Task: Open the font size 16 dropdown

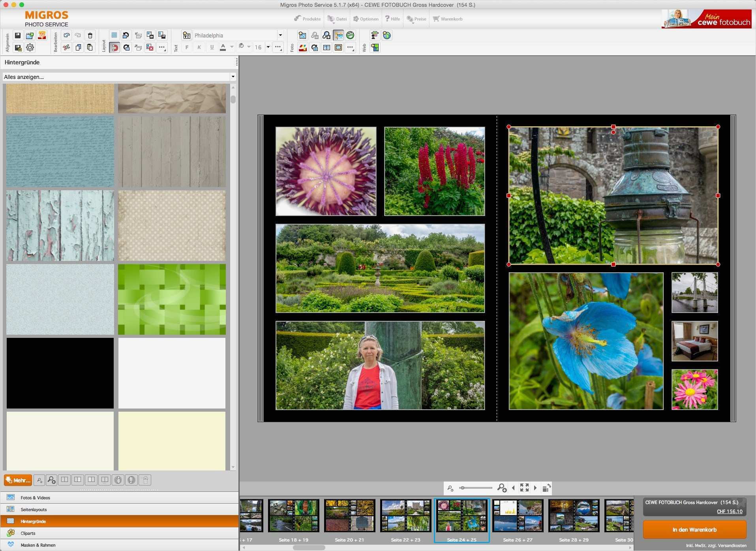Action: (268, 47)
